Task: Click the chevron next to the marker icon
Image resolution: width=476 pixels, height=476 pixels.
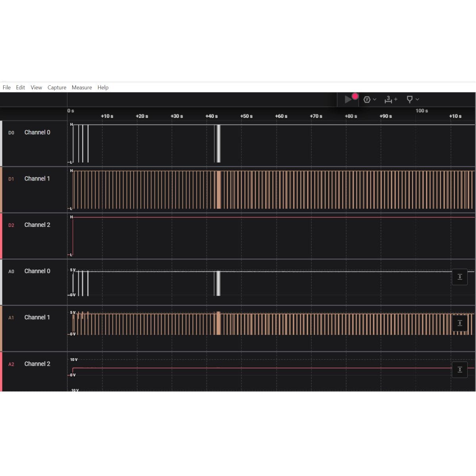Action: pyautogui.click(x=417, y=100)
